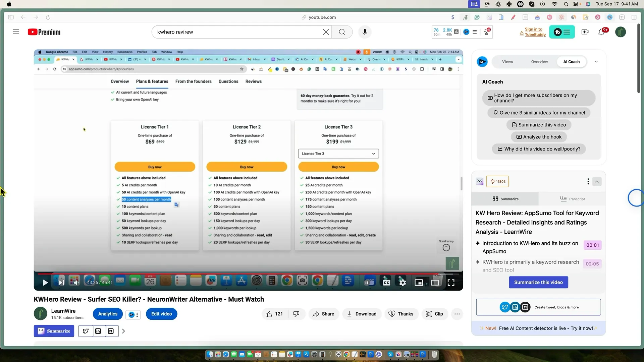Switch video to theater mode
644x362 pixels.
click(x=435, y=283)
